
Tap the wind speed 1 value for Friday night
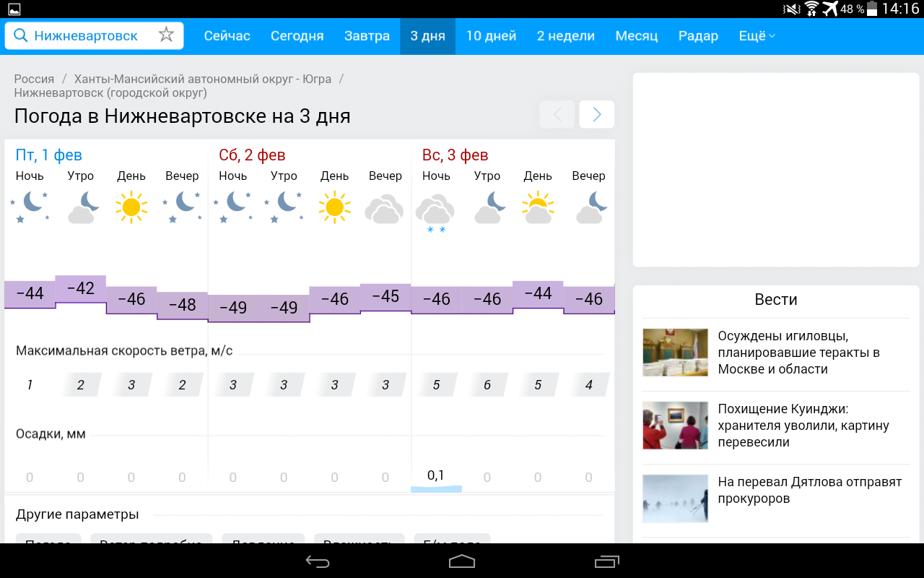click(30, 385)
